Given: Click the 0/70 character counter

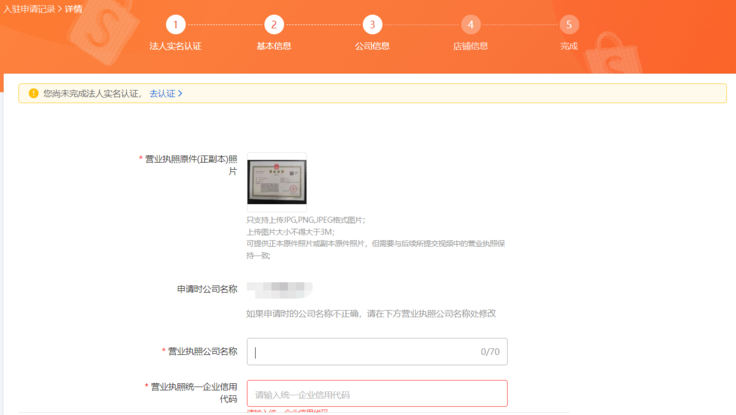Looking at the screenshot, I should coord(490,352).
